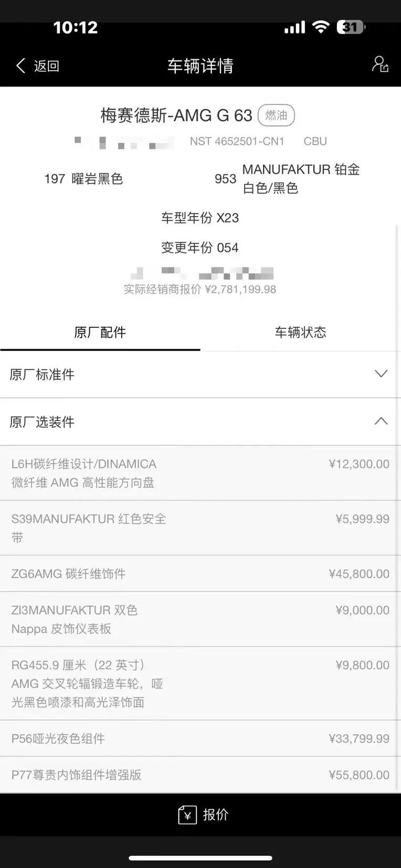Tap the 燃油 fuel type tag
This screenshot has height=868, width=401.
276,115
